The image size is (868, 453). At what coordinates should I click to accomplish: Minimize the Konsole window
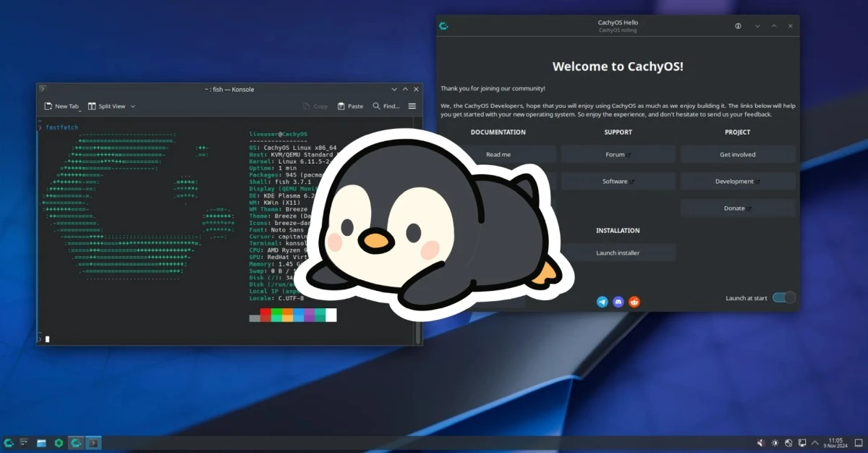click(x=394, y=89)
